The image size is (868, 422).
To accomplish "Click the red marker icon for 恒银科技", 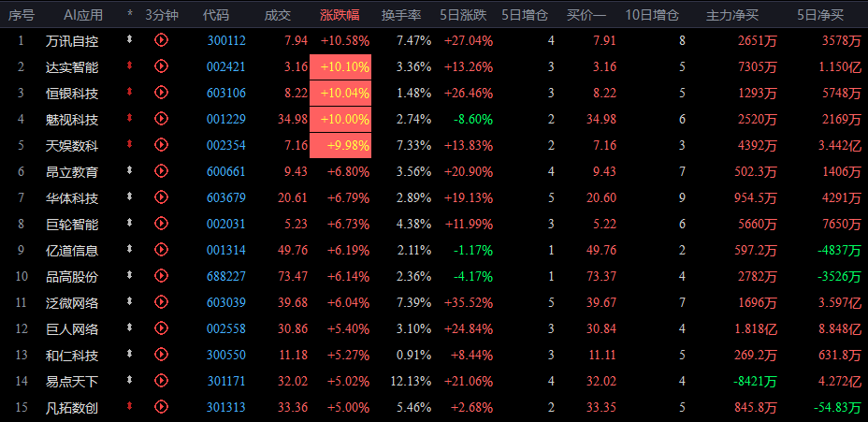I will coord(129,92).
